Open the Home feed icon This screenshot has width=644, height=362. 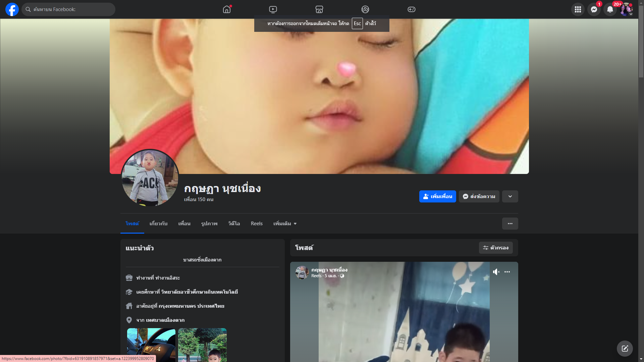pos(227,9)
